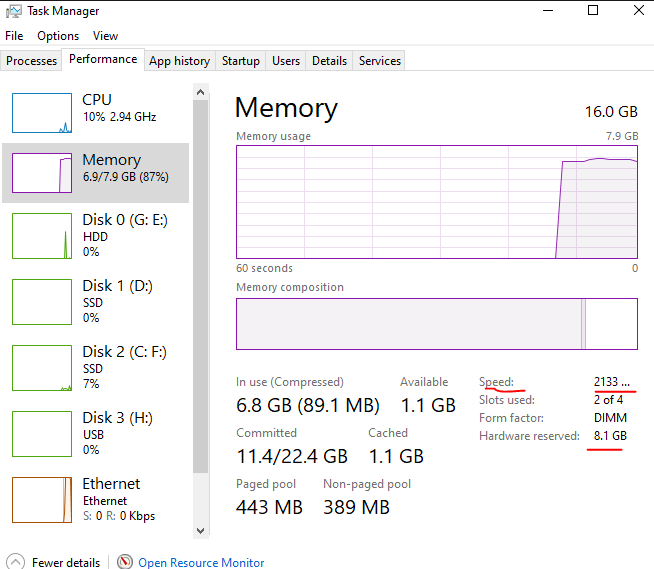Open the View menu
Viewport: 654px width, 569px height.
point(106,36)
